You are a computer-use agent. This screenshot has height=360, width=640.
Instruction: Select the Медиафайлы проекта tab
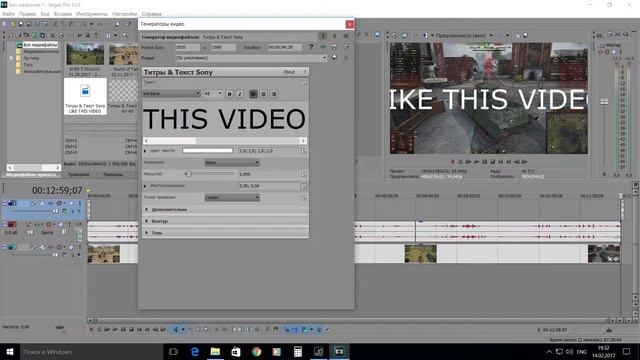tap(31, 175)
